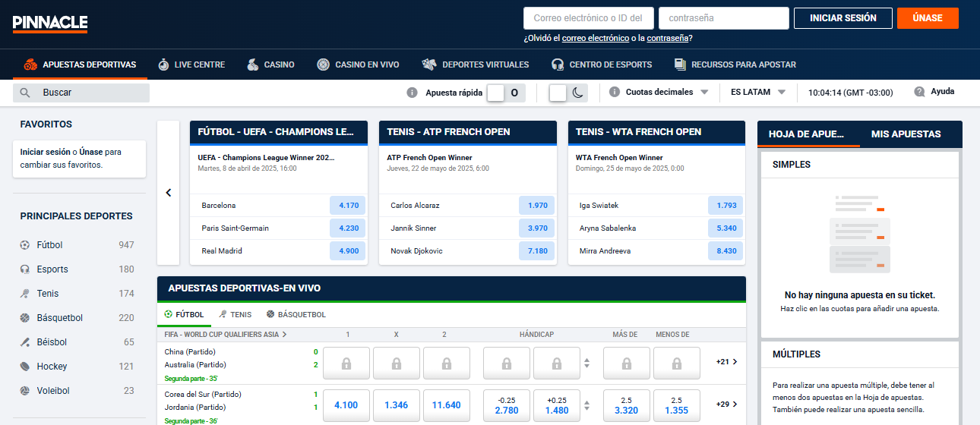Select the Fútbol soccer ball sidebar icon
Viewport: 980px width, 425px height.
click(25, 245)
